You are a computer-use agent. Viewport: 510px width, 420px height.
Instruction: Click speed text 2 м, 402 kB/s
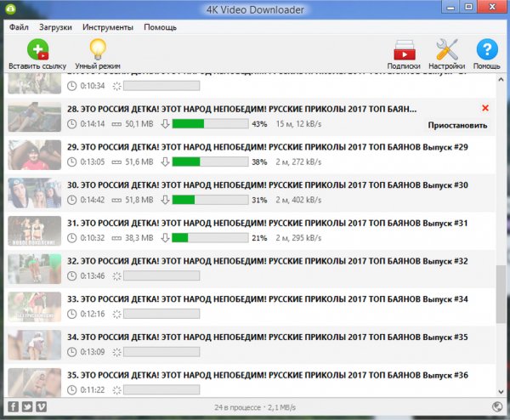[x=298, y=200]
